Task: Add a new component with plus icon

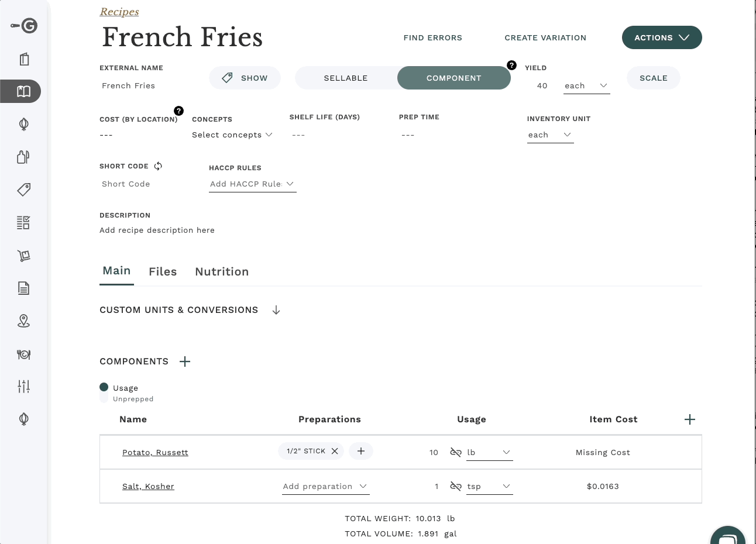Action: point(185,361)
